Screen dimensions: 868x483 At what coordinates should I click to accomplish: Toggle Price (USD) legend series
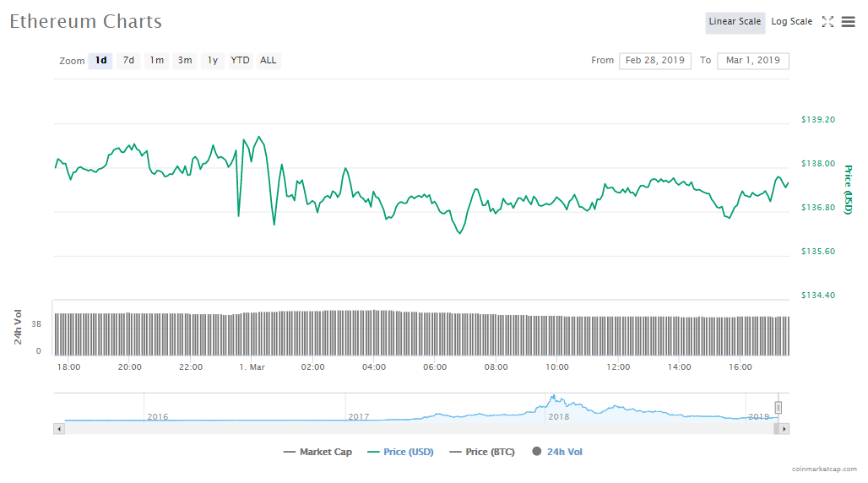pos(400,452)
